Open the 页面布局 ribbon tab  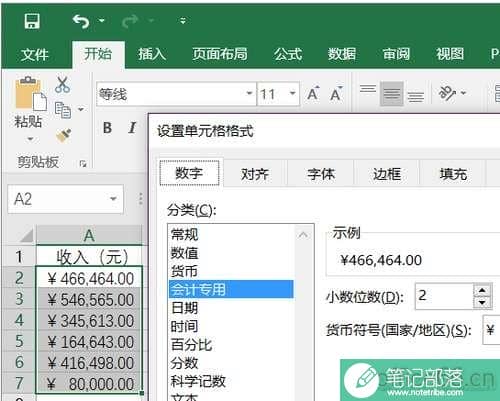click(220, 54)
